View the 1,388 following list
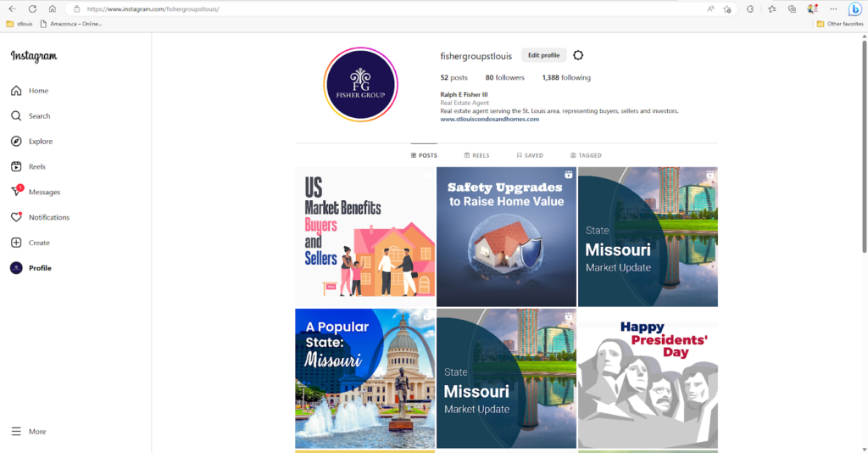This screenshot has width=868, height=453. click(566, 77)
